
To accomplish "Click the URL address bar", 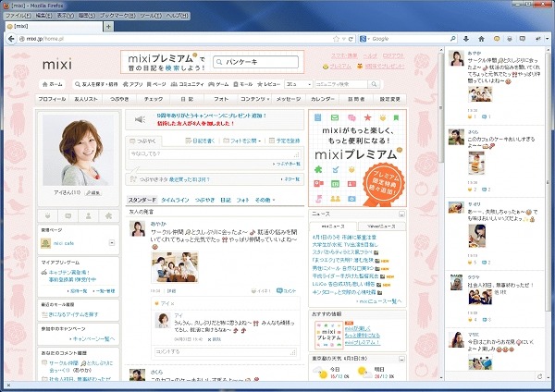I will click(177, 39).
